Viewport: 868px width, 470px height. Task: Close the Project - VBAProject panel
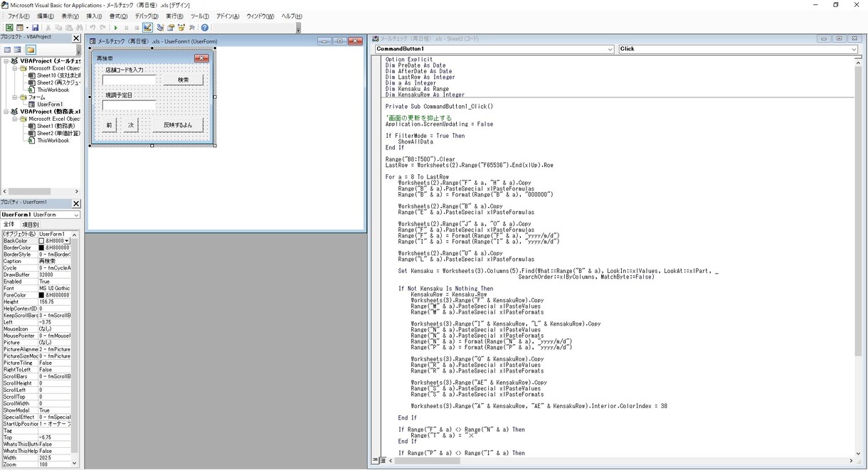(x=77, y=38)
